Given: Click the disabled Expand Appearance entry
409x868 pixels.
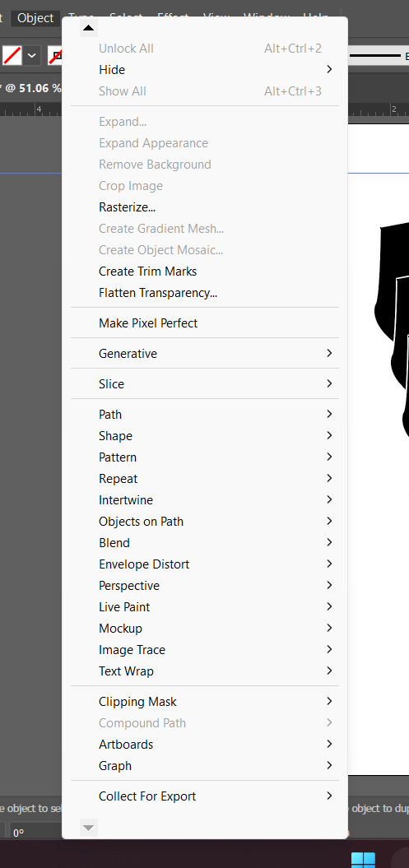Looking at the screenshot, I should coord(205,143).
